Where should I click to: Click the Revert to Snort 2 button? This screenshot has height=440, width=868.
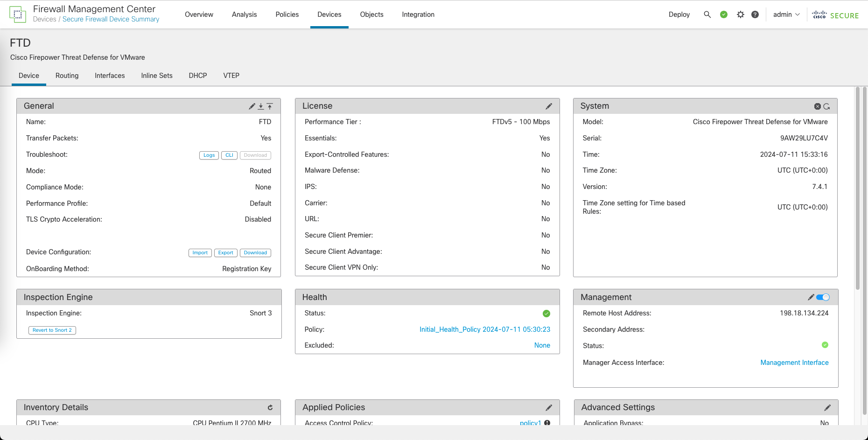[52, 330]
